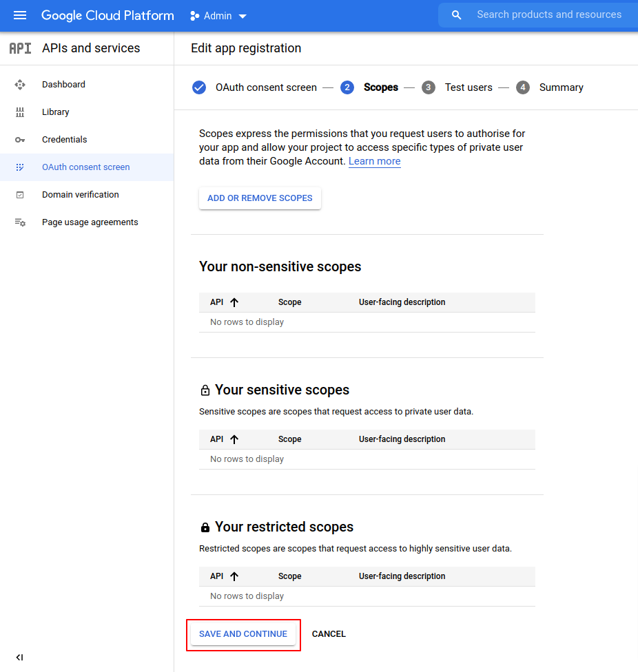Sort restricted scopes by API arrow
This screenshot has height=672, width=638.
(x=234, y=576)
